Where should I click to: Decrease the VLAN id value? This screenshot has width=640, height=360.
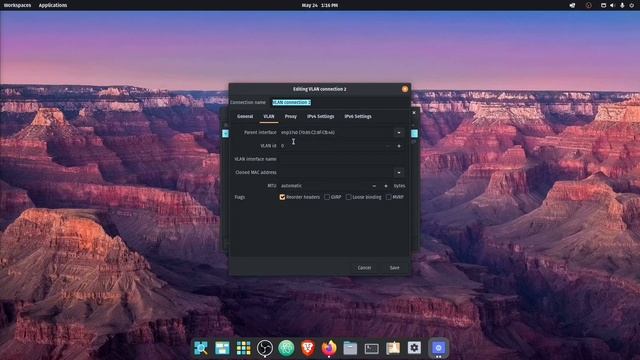[387, 146]
